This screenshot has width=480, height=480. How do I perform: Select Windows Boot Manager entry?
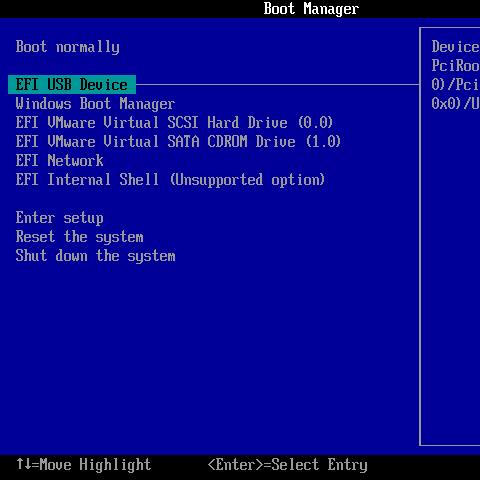[x=95, y=104]
